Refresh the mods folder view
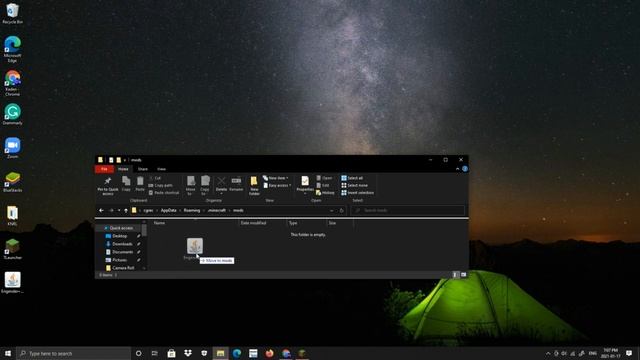The image size is (640, 360). coord(342,211)
